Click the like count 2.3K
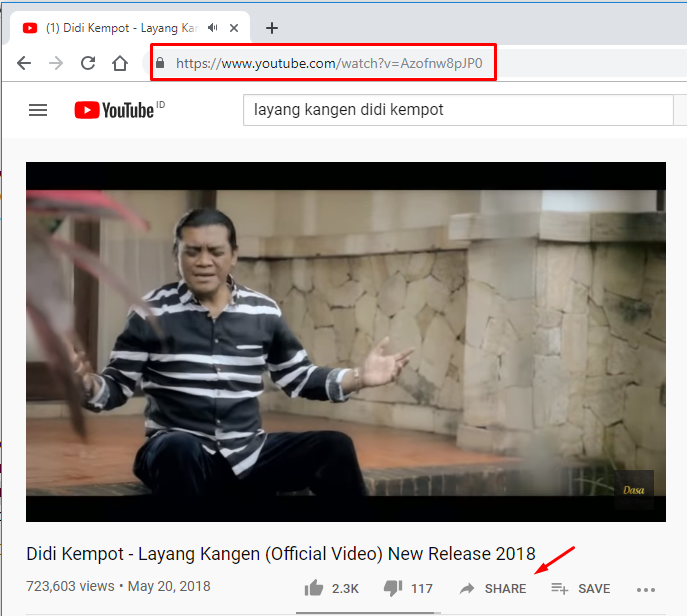The height and width of the screenshot is (616, 687). 345,588
